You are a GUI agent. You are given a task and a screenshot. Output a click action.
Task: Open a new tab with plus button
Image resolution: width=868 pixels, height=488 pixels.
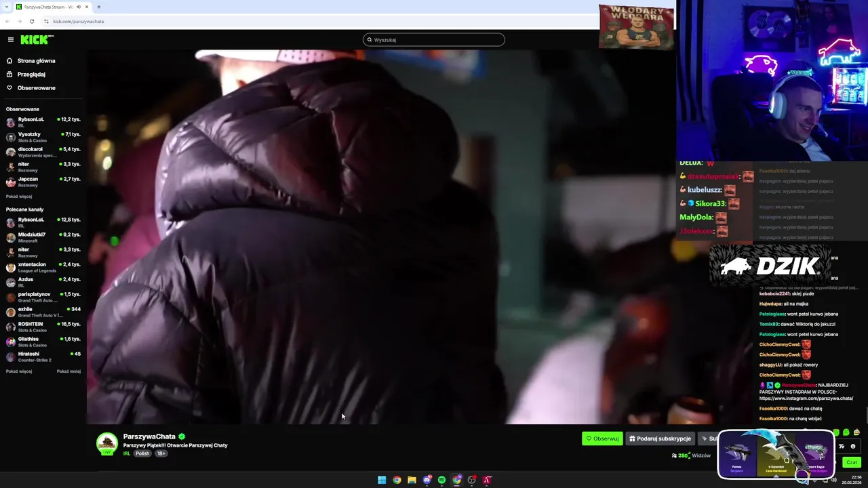click(x=99, y=7)
